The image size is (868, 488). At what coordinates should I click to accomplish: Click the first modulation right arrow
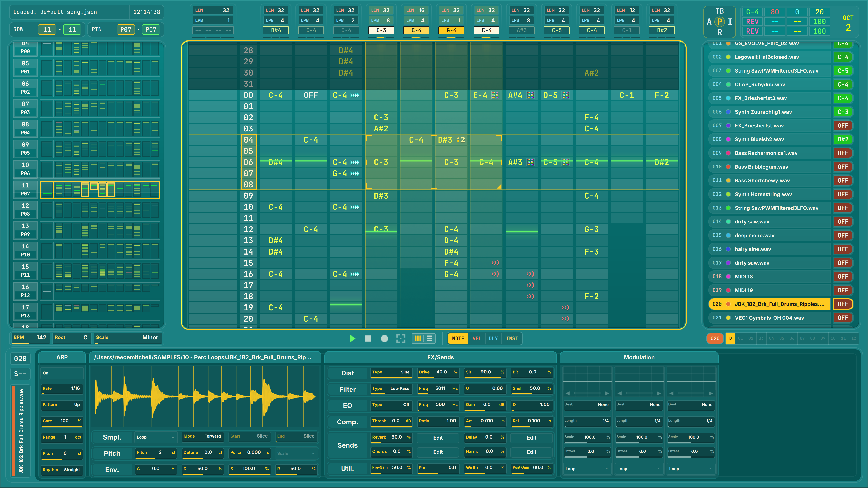(x=607, y=393)
